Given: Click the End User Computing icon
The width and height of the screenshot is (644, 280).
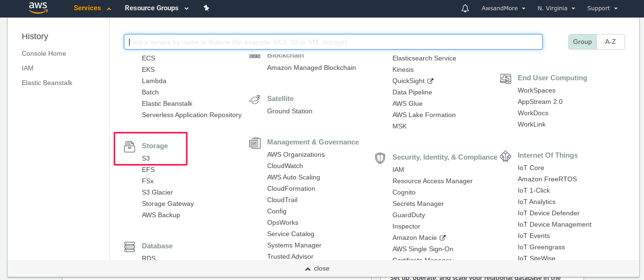Looking at the screenshot, I should pos(505,79).
